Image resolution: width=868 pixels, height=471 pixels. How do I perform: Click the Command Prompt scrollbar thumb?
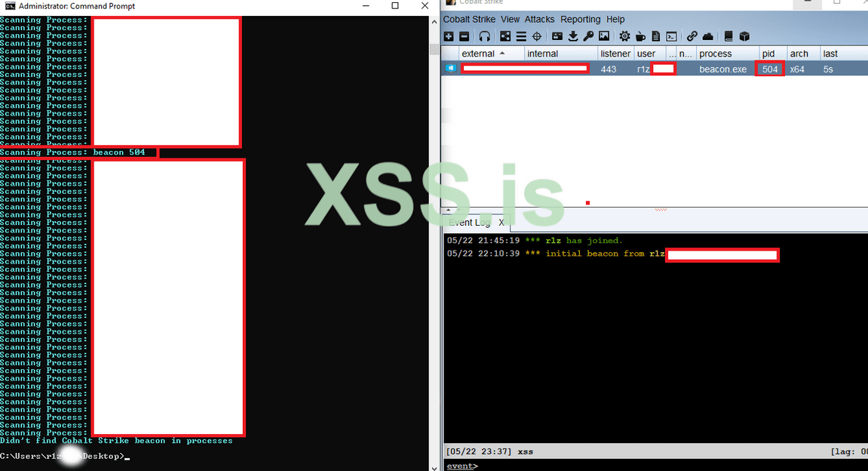tap(434, 50)
